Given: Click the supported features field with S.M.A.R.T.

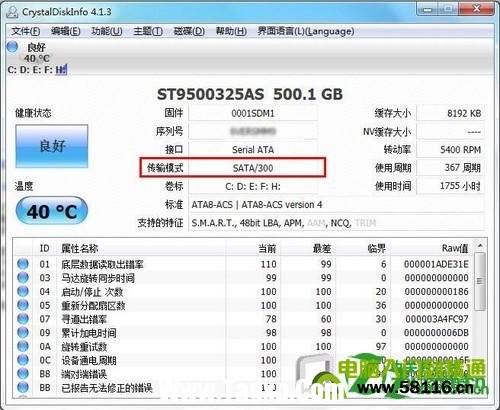Looking at the screenshot, I should (x=336, y=223).
